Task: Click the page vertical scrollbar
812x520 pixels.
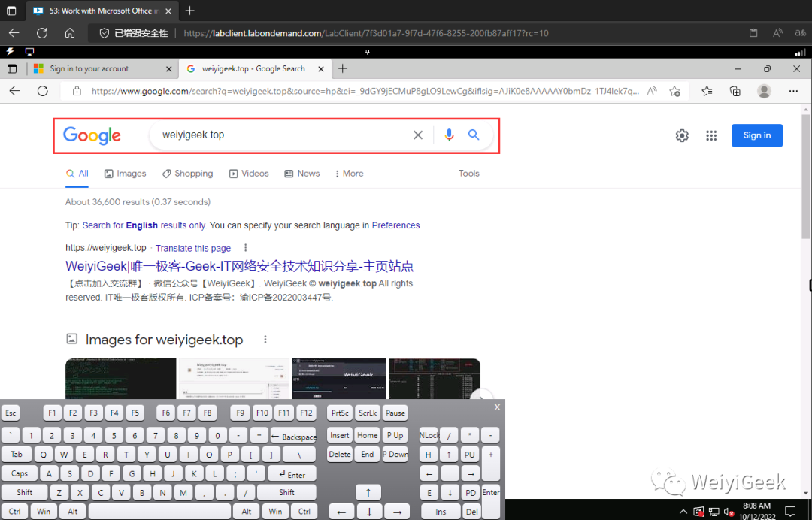Action: (806, 176)
